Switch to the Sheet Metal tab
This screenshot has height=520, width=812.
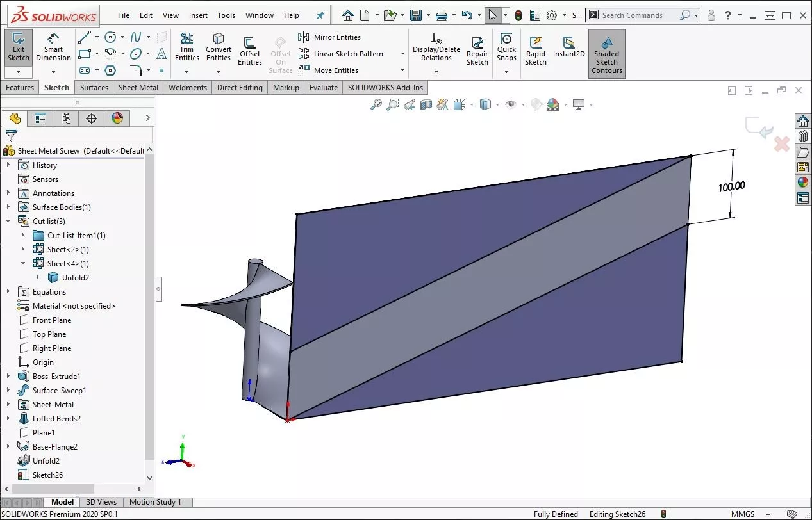point(138,88)
